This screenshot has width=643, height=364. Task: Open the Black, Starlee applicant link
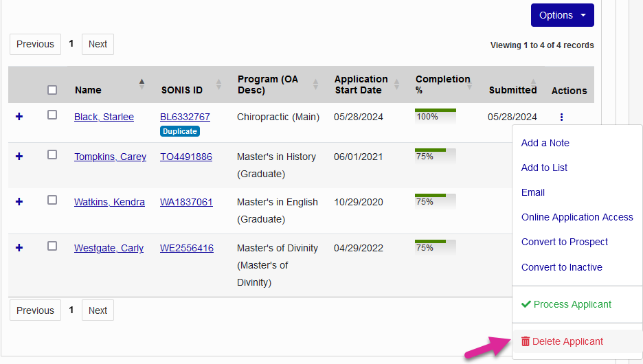104,117
